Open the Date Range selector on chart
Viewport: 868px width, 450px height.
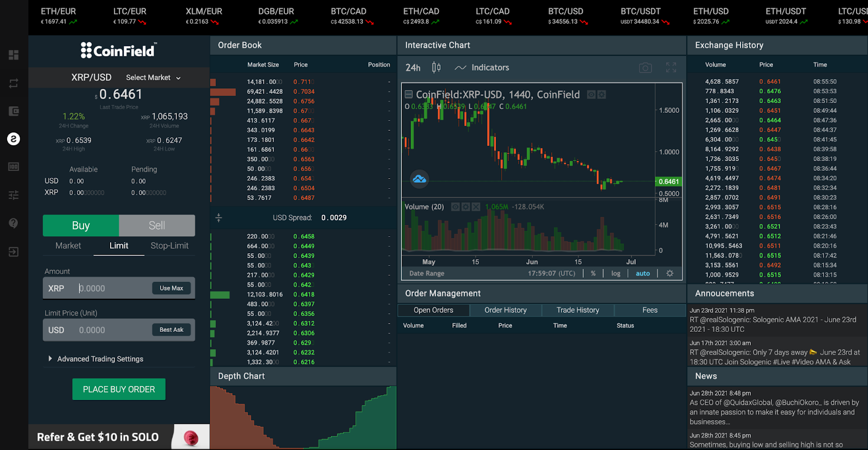tap(427, 273)
